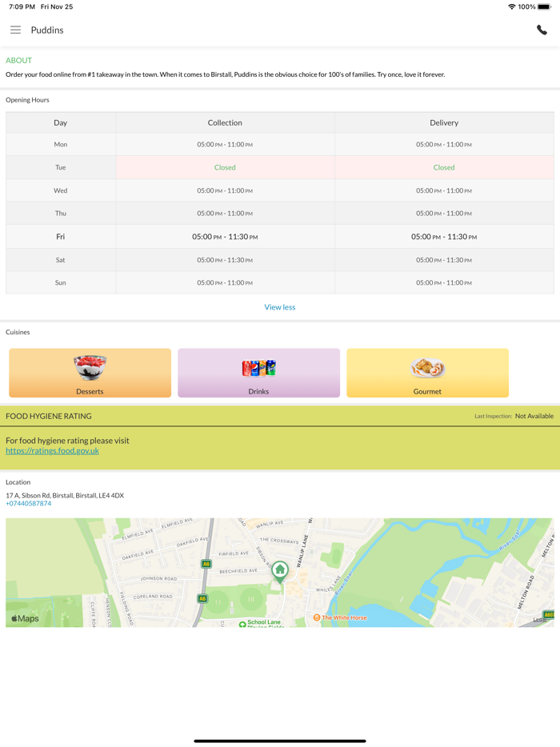The width and height of the screenshot is (560, 747).
Task: Select the Desserts cuisine card
Action: tap(90, 373)
